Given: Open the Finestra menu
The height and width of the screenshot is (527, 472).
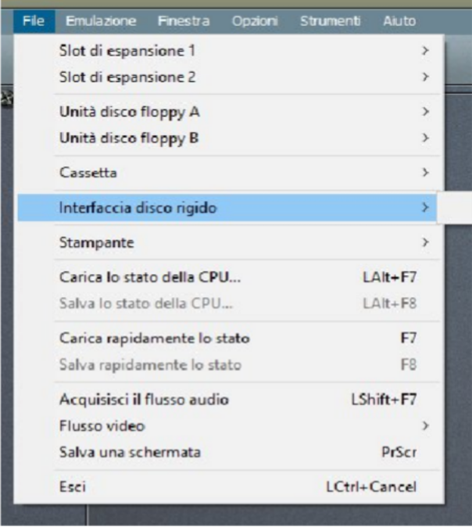Looking at the screenshot, I should click(184, 21).
